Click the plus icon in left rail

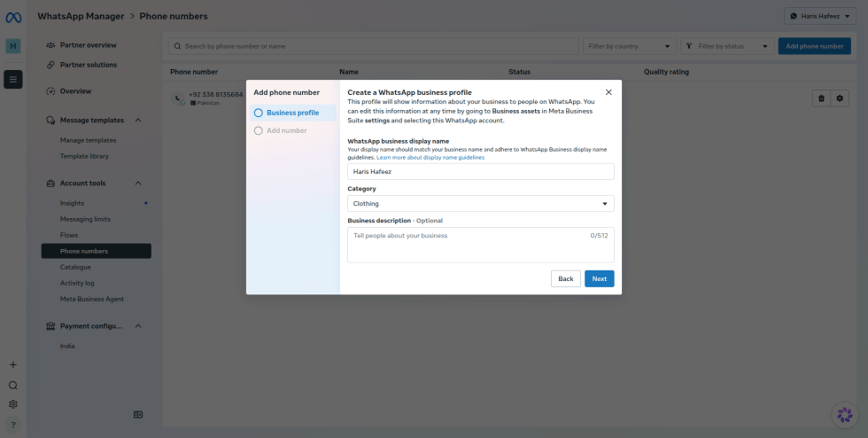click(13, 364)
